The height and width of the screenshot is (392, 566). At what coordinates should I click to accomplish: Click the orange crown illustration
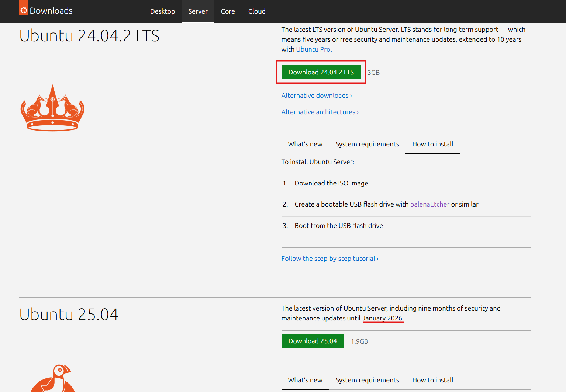(x=52, y=108)
